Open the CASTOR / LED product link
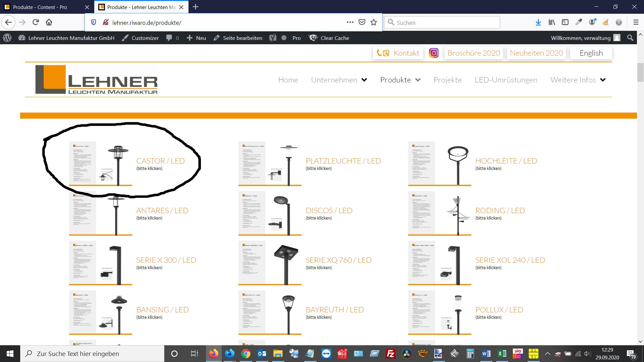This screenshot has height=362, width=644. click(160, 161)
